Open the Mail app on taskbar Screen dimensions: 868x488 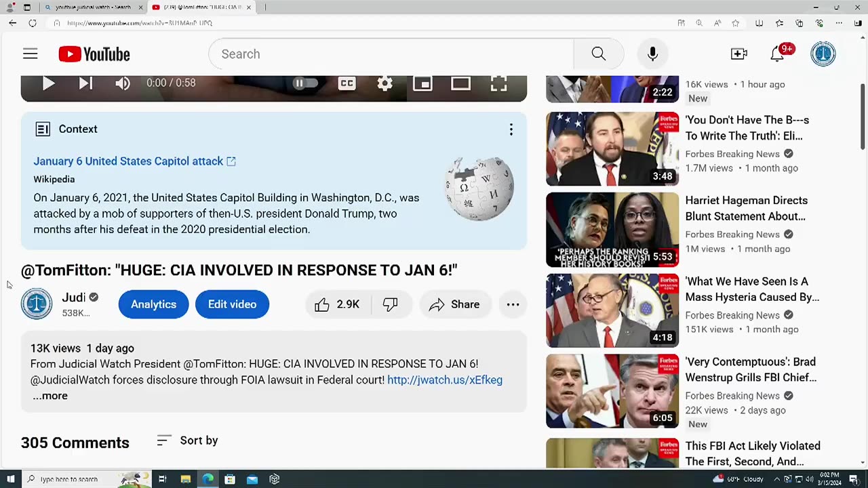[252, 479]
